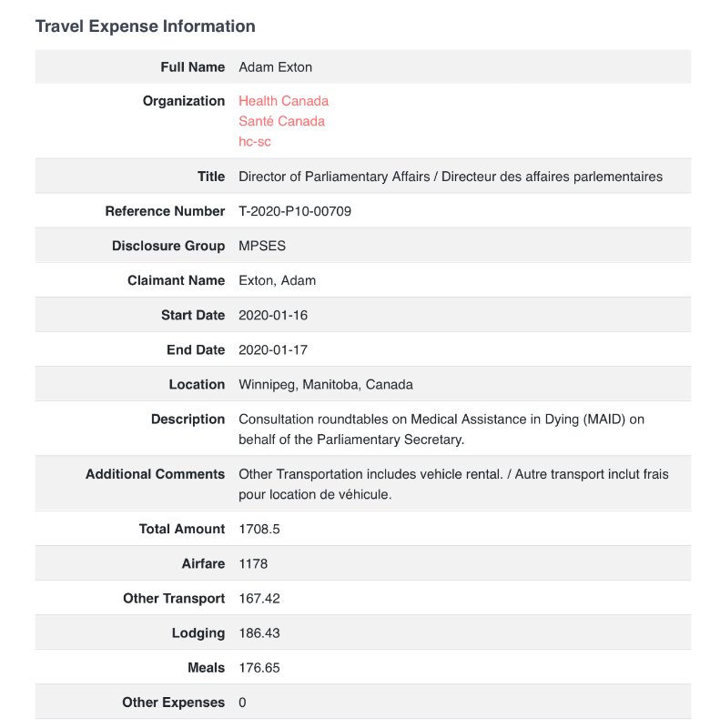Click the vehicle rental additional comments text

click(453, 484)
